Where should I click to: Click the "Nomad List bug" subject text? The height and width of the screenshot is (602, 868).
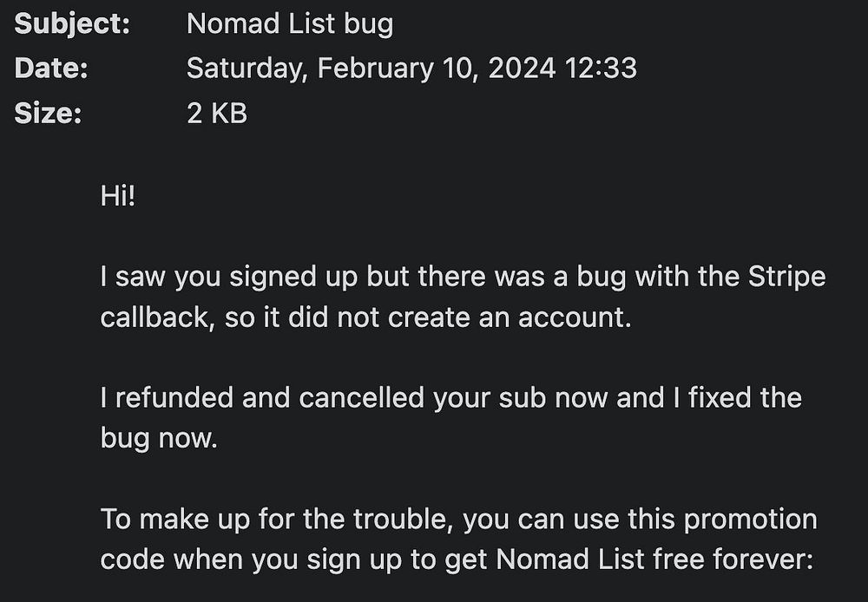(289, 24)
